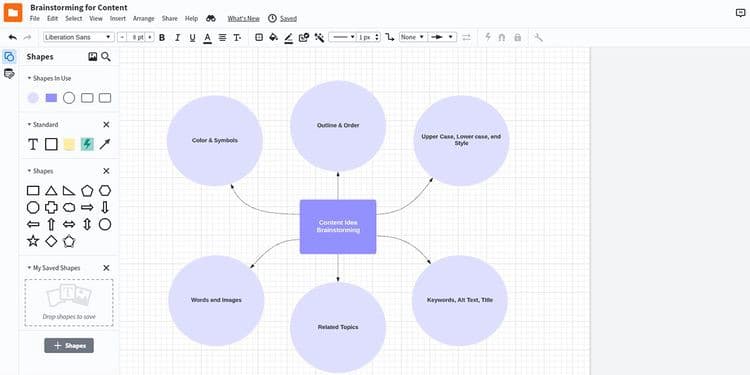Click the line path shape icon
This screenshot has height=375, width=750.
coord(390,37)
